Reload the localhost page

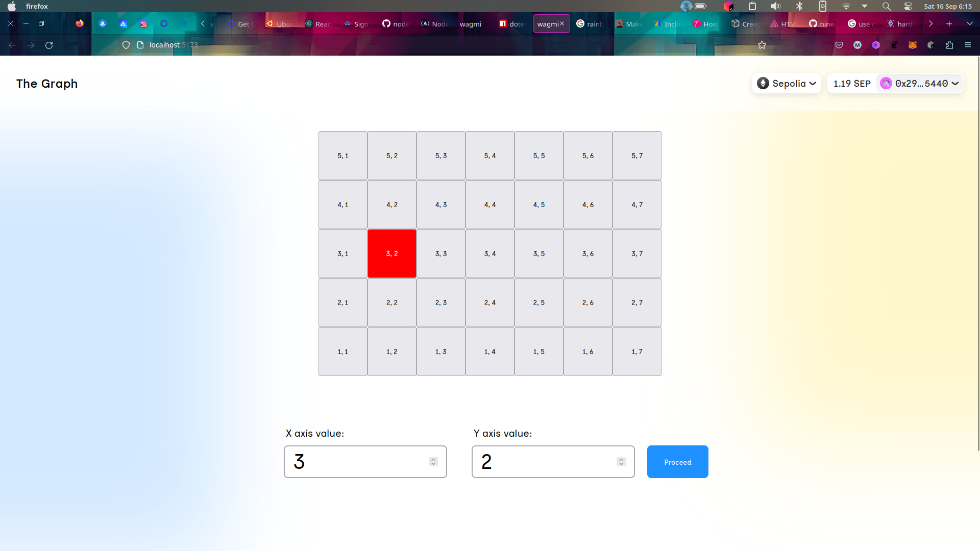49,45
